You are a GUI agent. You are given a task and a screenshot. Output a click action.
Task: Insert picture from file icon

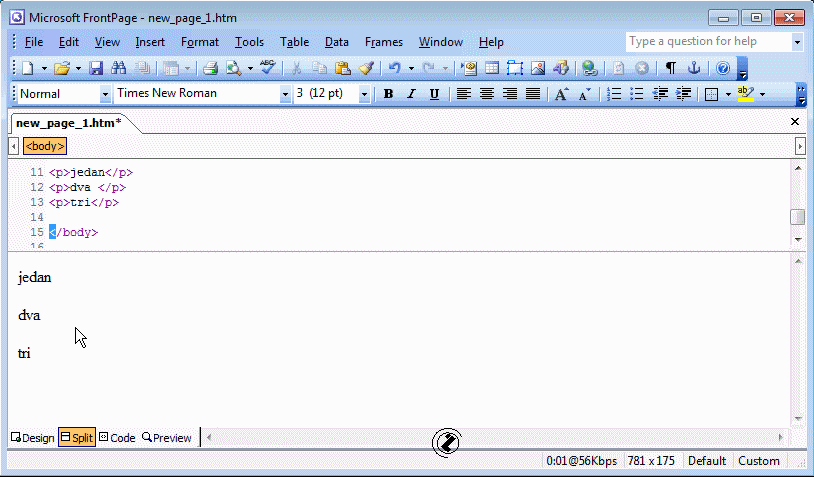coord(538,68)
